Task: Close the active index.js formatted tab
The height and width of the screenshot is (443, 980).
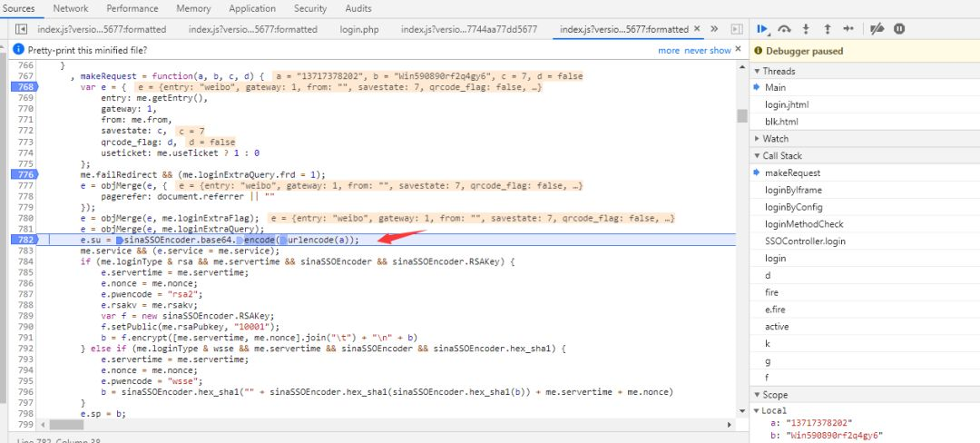Action: 698,29
